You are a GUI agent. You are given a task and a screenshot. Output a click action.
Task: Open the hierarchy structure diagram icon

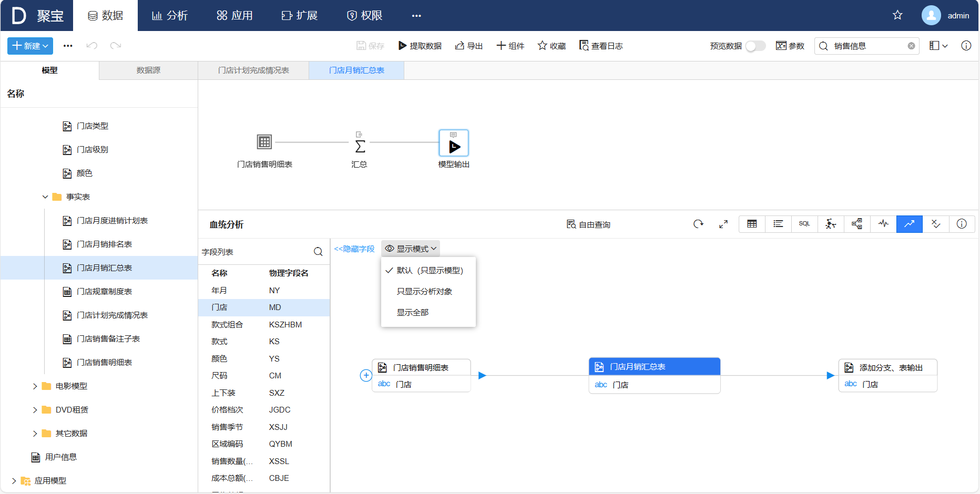coord(857,224)
